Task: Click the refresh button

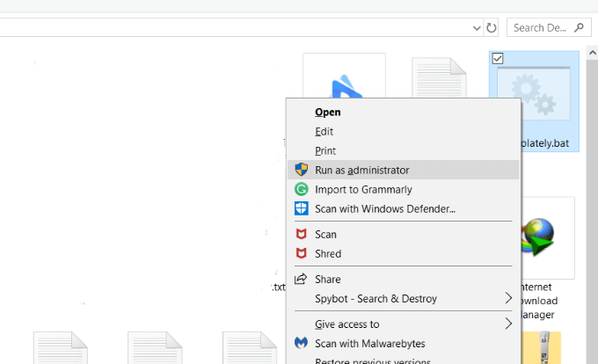Action: [x=492, y=28]
